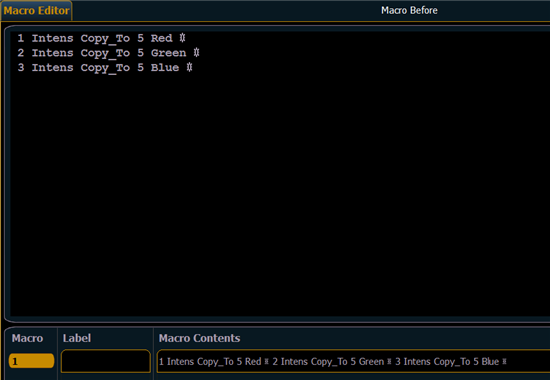550x380 pixels.
Task: Click the enter symbol after Blue
Action: pos(189,67)
